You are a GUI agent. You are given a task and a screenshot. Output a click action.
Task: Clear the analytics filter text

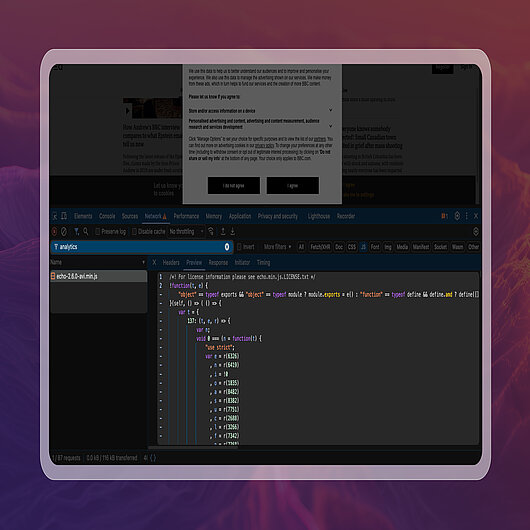point(227,247)
